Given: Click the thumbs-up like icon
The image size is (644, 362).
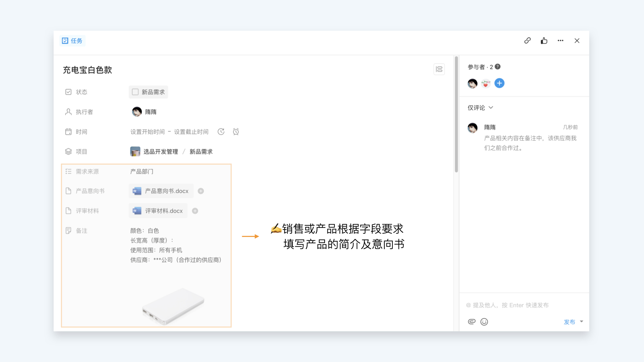Looking at the screenshot, I should 544,41.
